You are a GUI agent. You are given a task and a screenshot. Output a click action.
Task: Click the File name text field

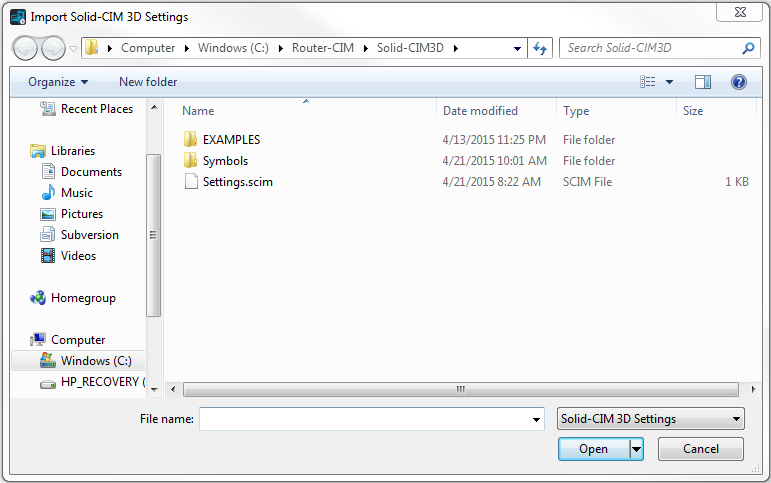365,419
